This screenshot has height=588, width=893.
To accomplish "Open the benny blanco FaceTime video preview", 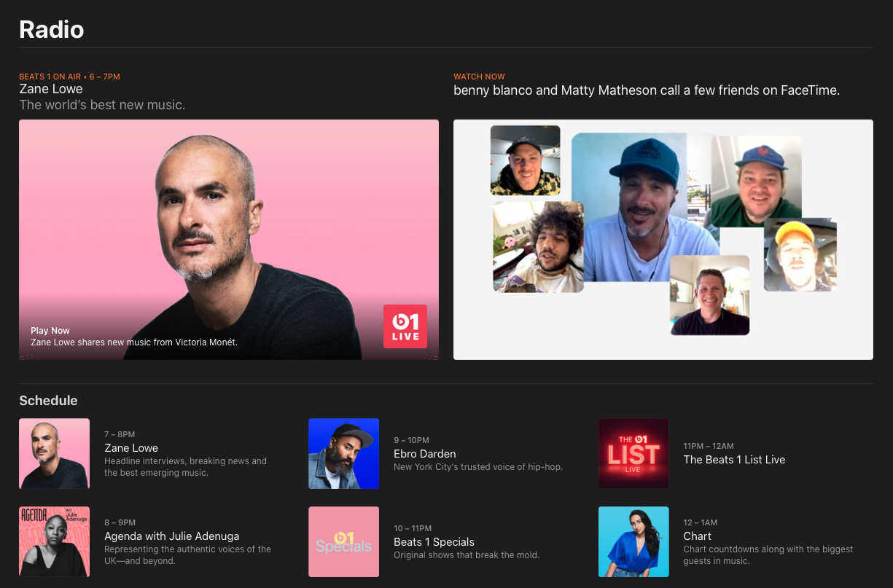I will (x=663, y=239).
